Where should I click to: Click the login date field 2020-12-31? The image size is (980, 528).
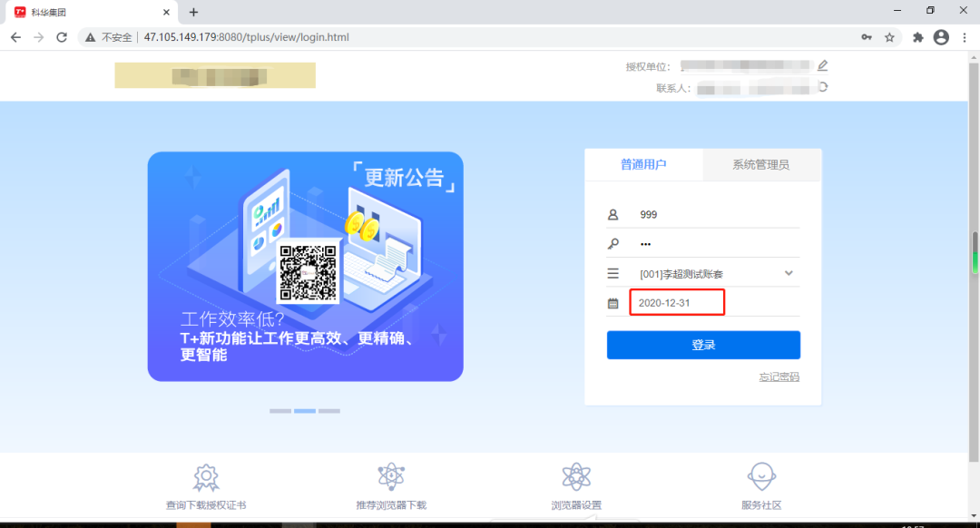coord(677,302)
